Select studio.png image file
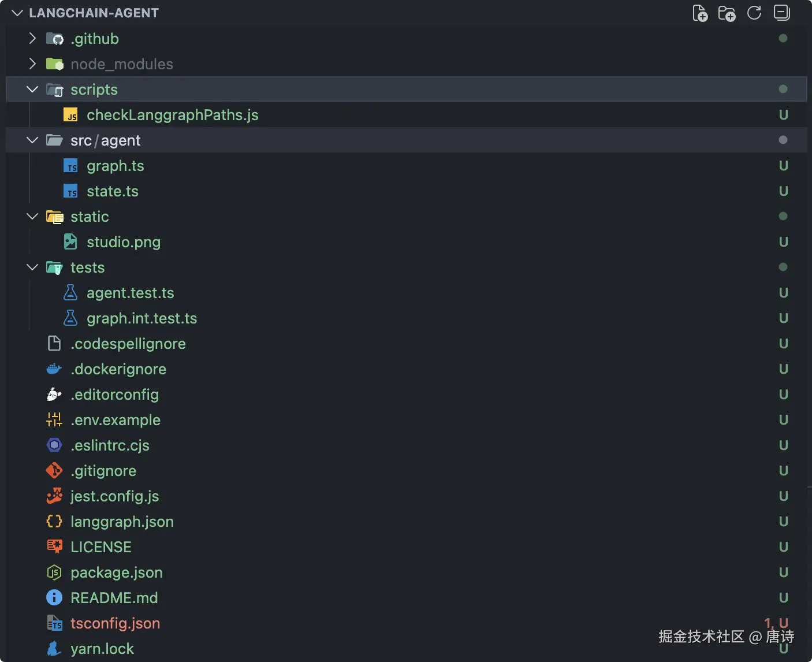Viewport: 812px width, 662px height. pyautogui.click(x=123, y=242)
